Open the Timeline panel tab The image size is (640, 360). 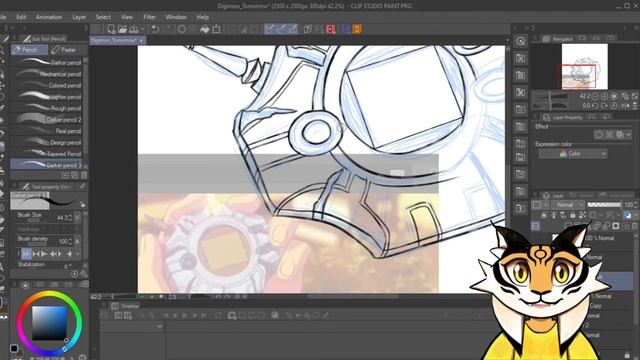click(125, 306)
